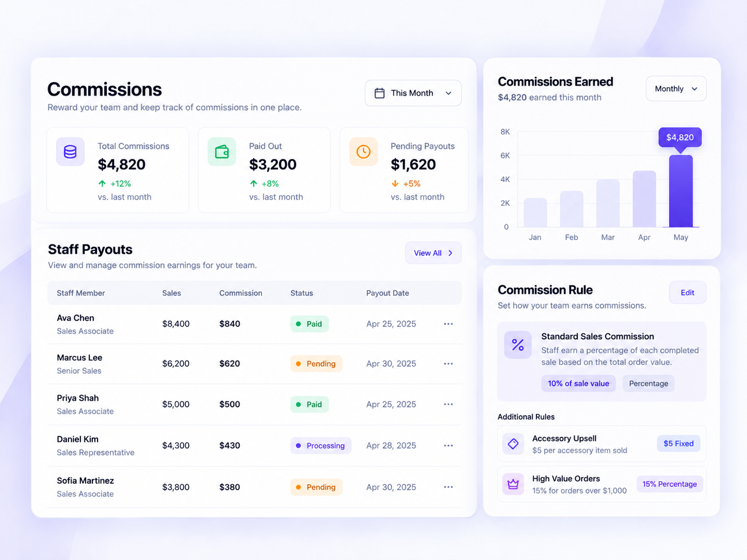Select the Percentage chip

click(x=648, y=384)
